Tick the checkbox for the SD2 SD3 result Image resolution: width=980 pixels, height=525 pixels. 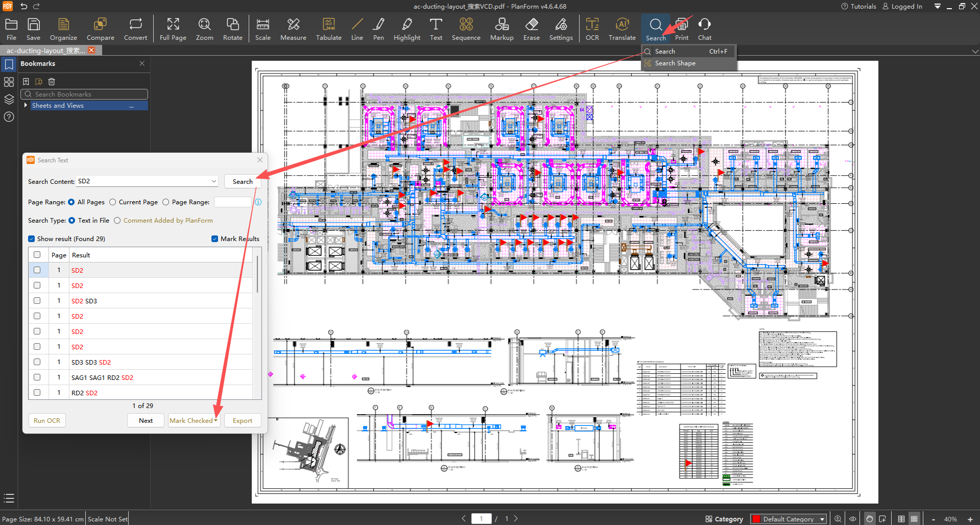(x=37, y=301)
